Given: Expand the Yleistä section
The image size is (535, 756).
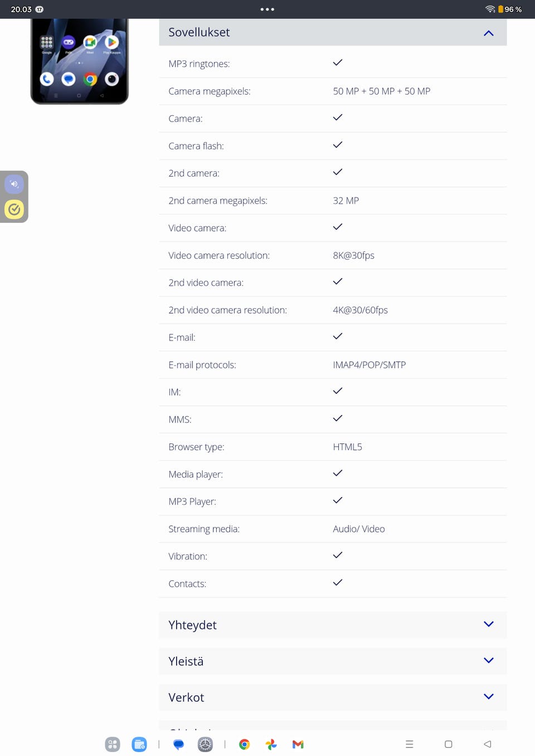Looking at the screenshot, I should pyautogui.click(x=488, y=661).
